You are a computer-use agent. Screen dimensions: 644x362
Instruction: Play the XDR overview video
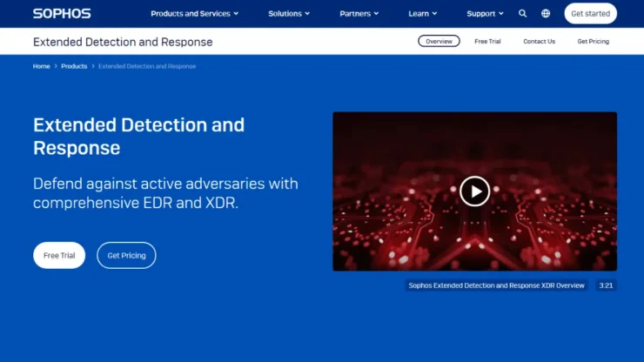point(474,191)
